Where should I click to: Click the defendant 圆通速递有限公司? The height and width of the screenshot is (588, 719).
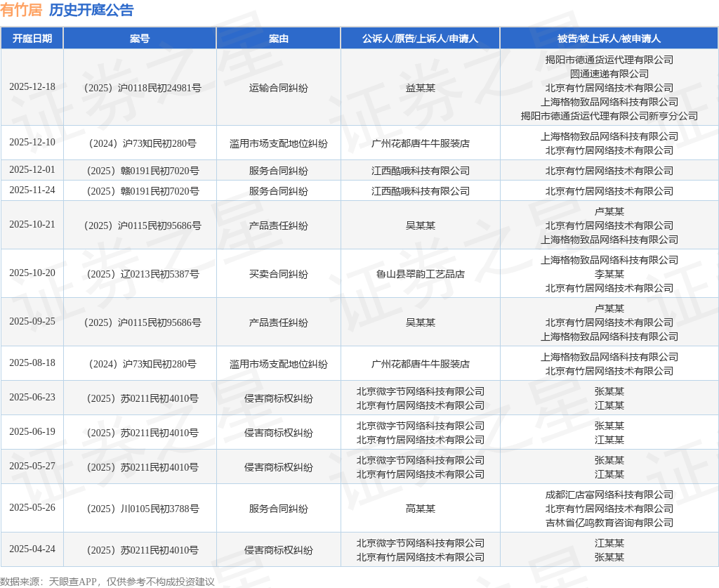(x=609, y=74)
